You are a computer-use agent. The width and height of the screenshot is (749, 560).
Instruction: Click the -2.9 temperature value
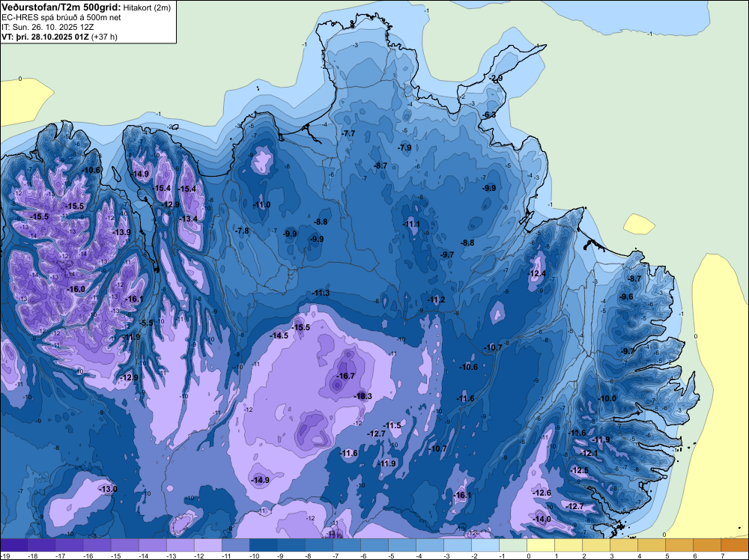pos(496,78)
